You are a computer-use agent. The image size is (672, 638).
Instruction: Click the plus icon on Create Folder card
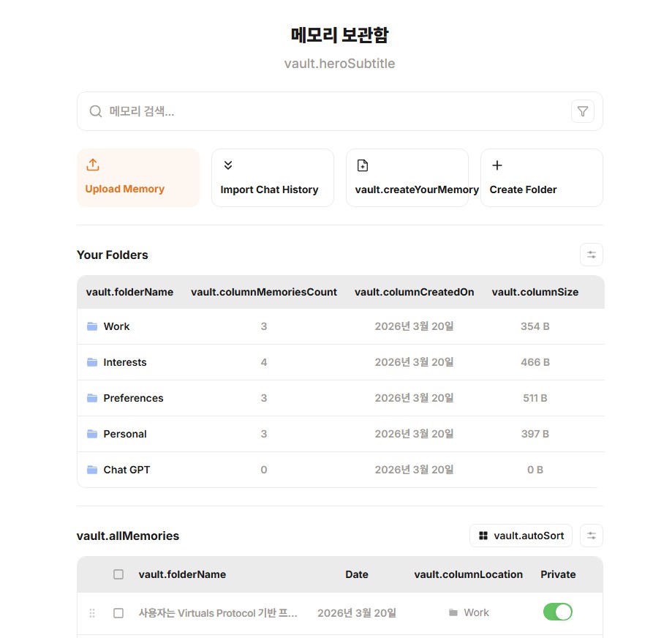pyautogui.click(x=497, y=165)
